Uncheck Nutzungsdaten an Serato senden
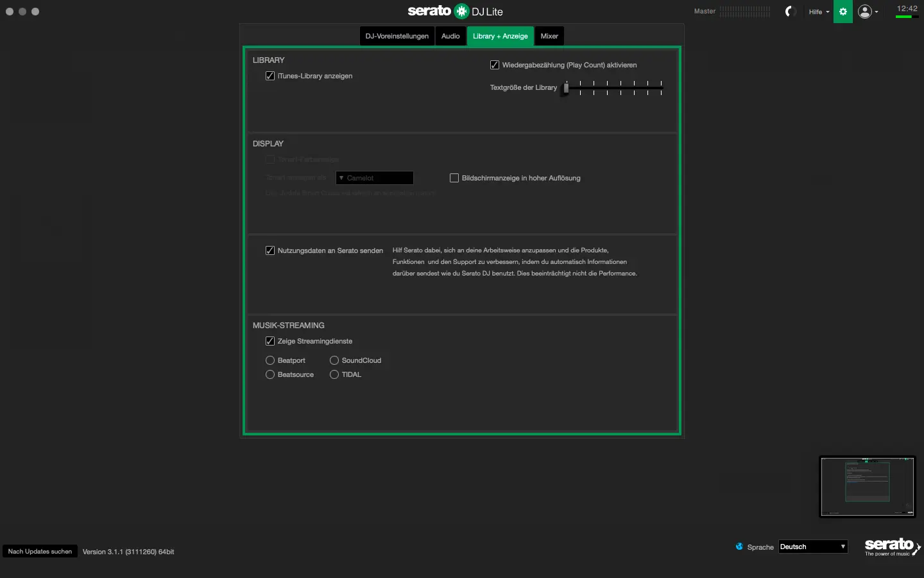Image resolution: width=924 pixels, height=578 pixels. pyautogui.click(x=270, y=250)
